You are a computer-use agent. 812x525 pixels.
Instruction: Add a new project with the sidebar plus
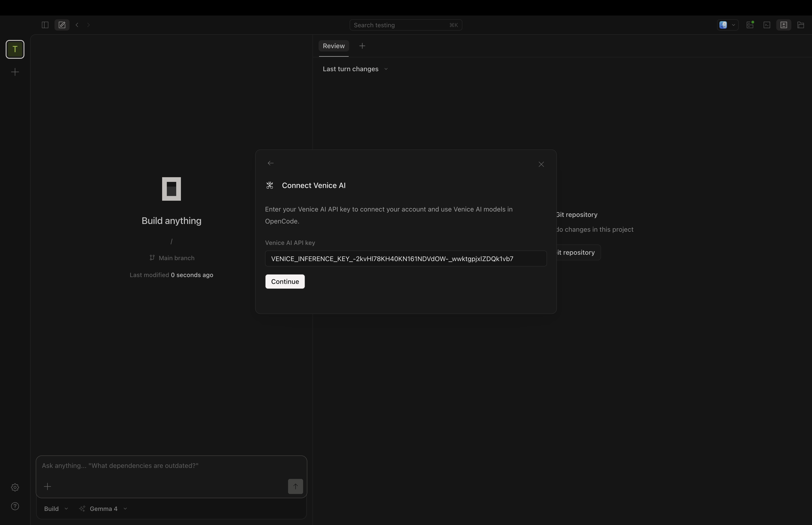[15, 72]
